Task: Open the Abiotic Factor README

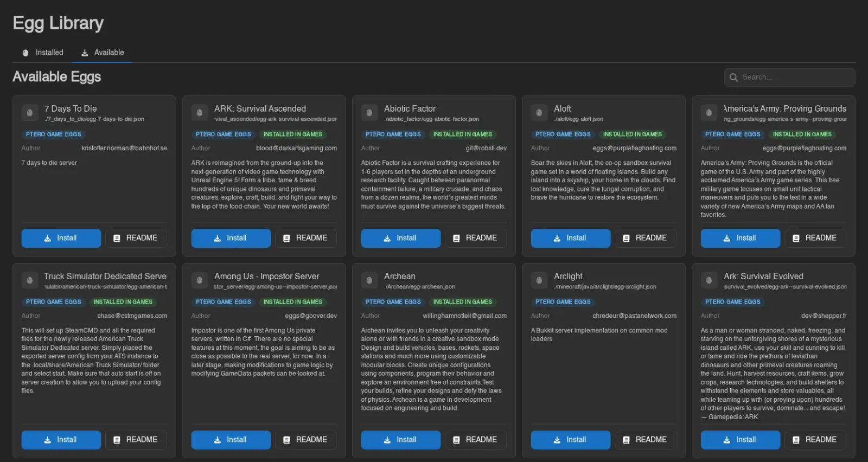Action: (x=476, y=238)
